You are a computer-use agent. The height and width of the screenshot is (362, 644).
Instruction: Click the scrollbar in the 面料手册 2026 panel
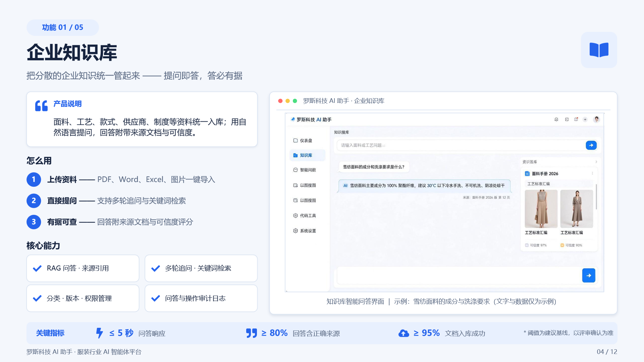coord(596,197)
